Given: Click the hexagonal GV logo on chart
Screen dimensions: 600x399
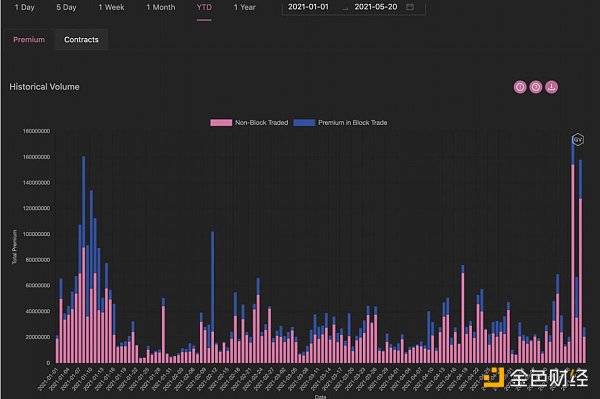Looking at the screenshot, I should click(578, 140).
